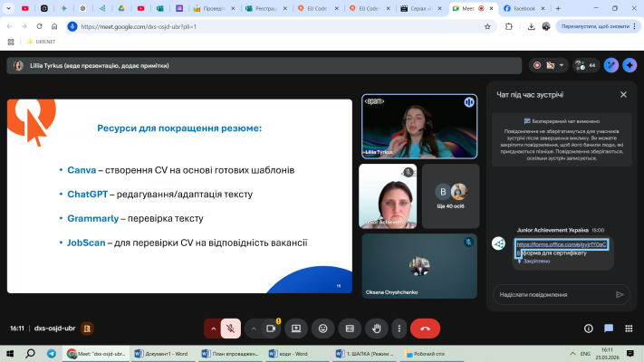Click the address bar URL
This screenshot has height=362, width=644.
click(139, 26)
